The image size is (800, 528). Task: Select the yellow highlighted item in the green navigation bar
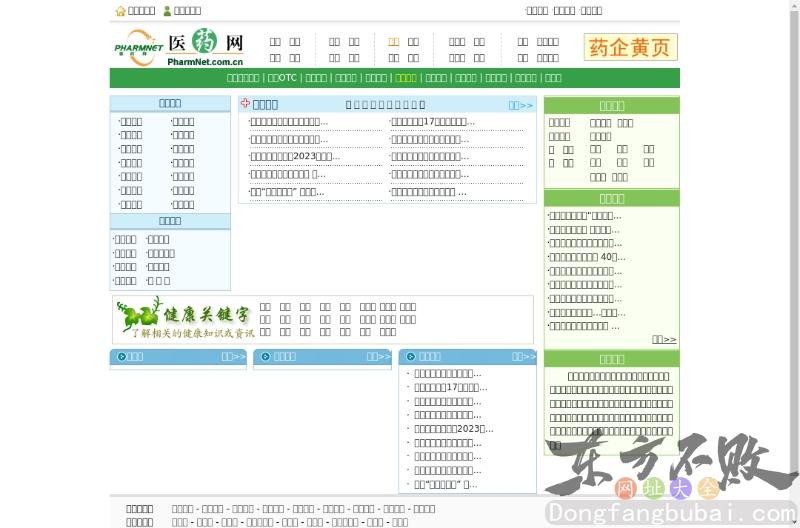coord(405,78)
